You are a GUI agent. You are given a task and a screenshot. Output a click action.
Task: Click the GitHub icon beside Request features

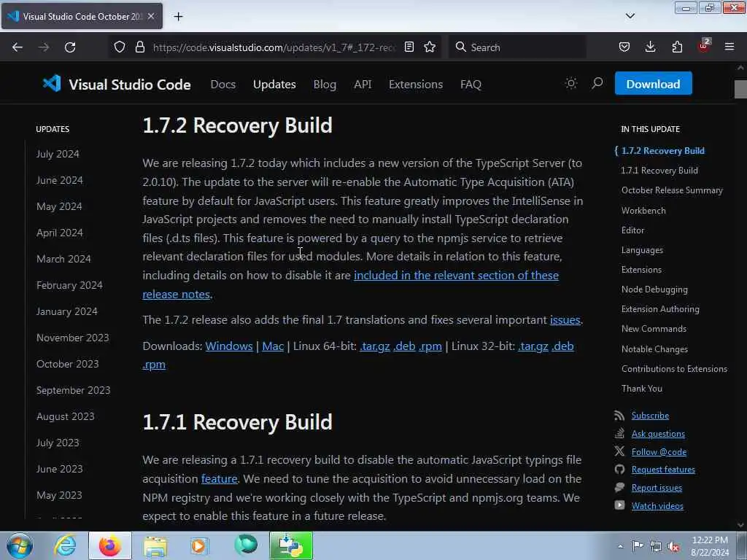[619, 470]
